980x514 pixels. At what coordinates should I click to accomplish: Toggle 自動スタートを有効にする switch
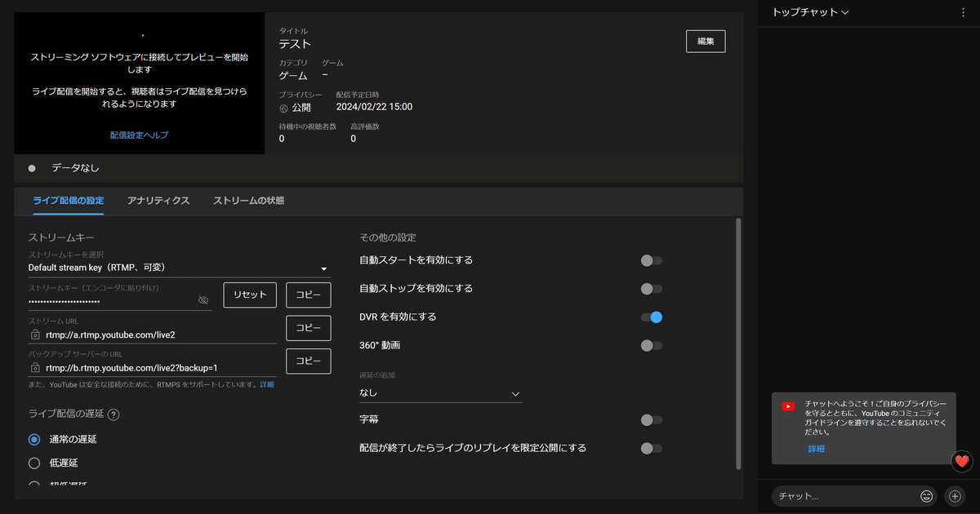coord(651,260)
